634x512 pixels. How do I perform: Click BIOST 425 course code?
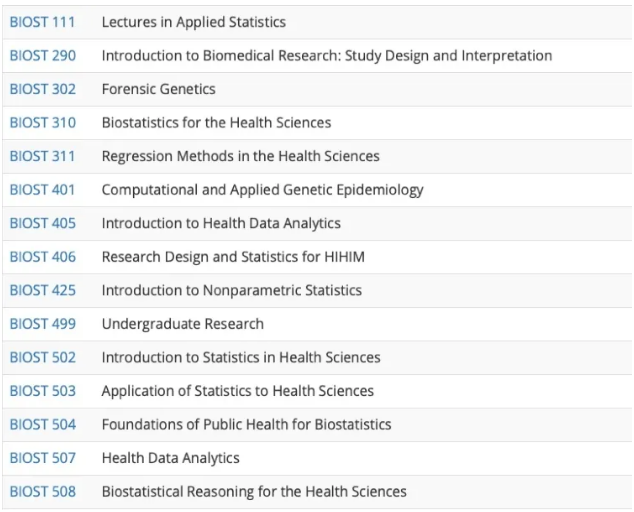42,291
